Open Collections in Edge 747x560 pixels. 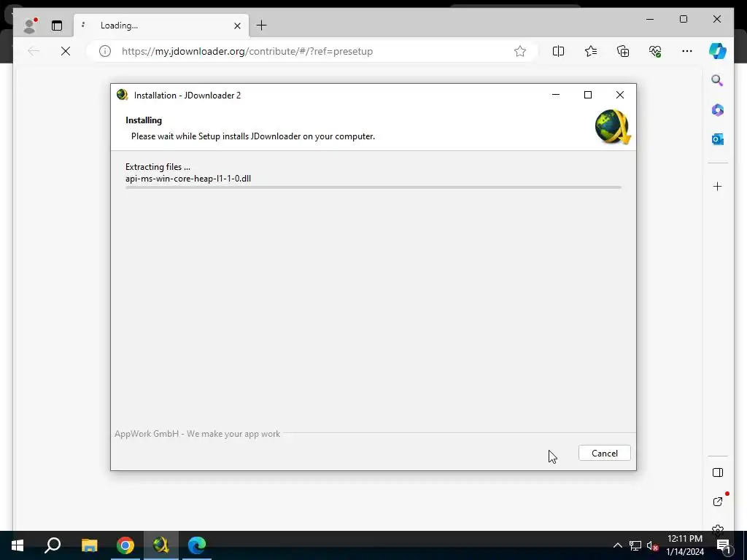coord(623,51)
